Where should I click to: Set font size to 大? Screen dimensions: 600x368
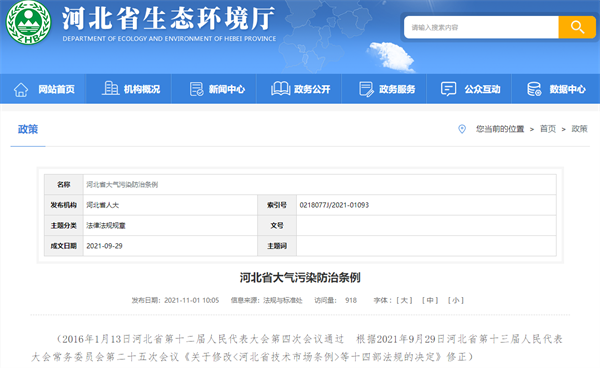click(x=404, y=300)
